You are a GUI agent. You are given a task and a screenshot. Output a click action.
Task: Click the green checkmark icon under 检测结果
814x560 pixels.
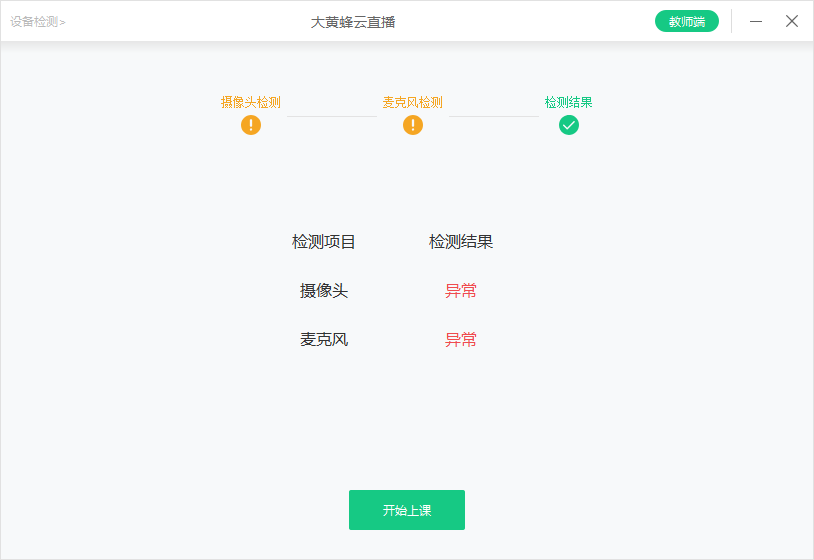tap(568, 125)
